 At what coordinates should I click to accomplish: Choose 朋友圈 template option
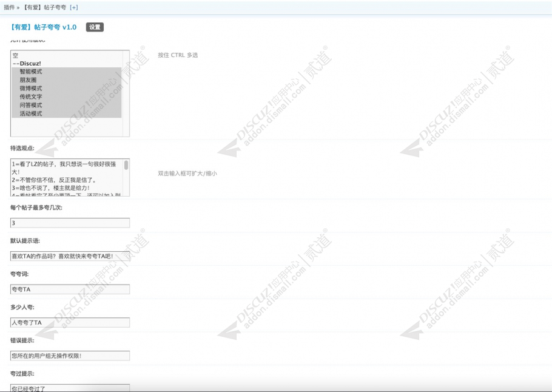(x=67, y=80)
